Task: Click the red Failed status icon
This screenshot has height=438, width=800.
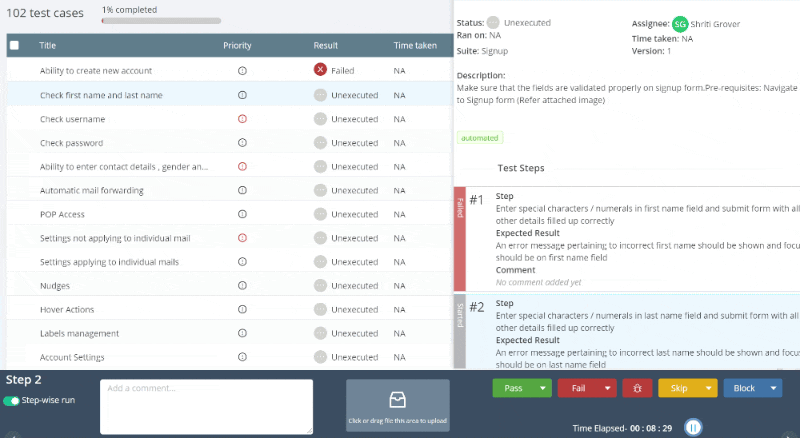Action: 320,69
